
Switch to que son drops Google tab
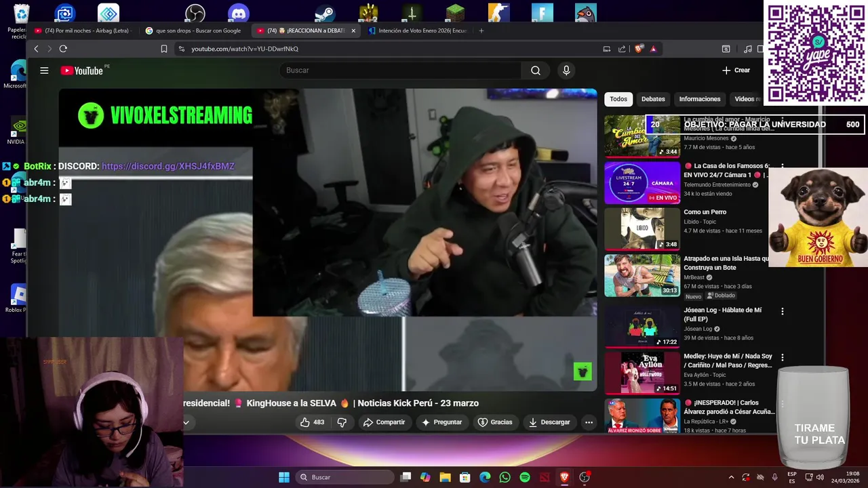pyautogui.click(x=194, y=30)
